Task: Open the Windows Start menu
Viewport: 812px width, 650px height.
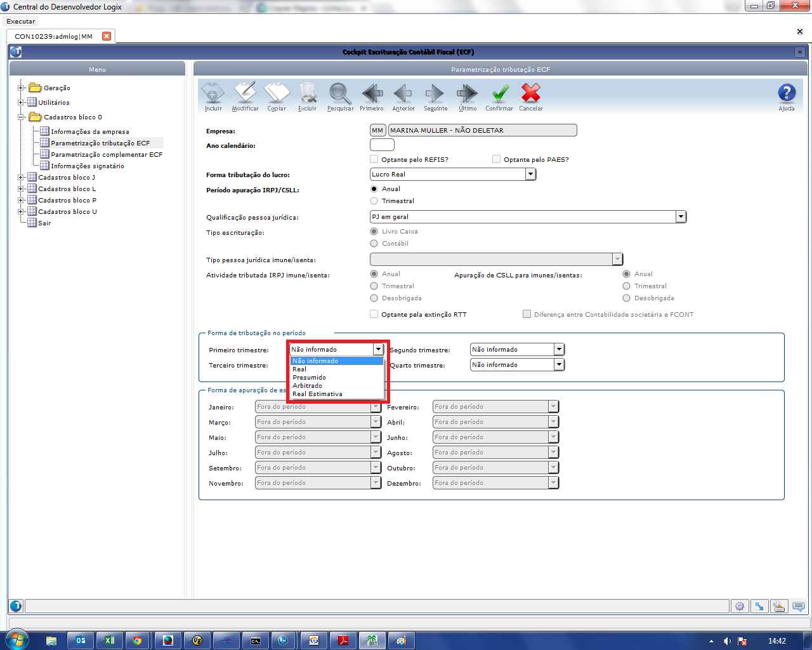Action: click(16, 640)
